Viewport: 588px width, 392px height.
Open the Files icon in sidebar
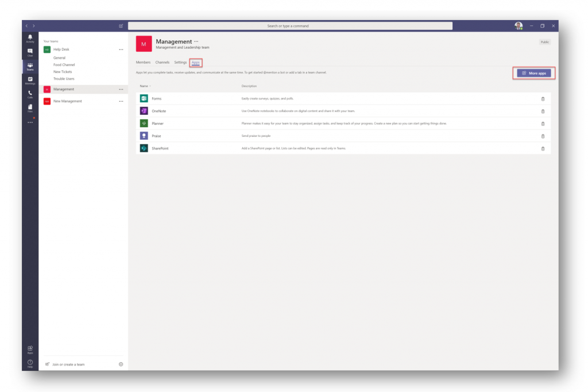coord(30,108)
